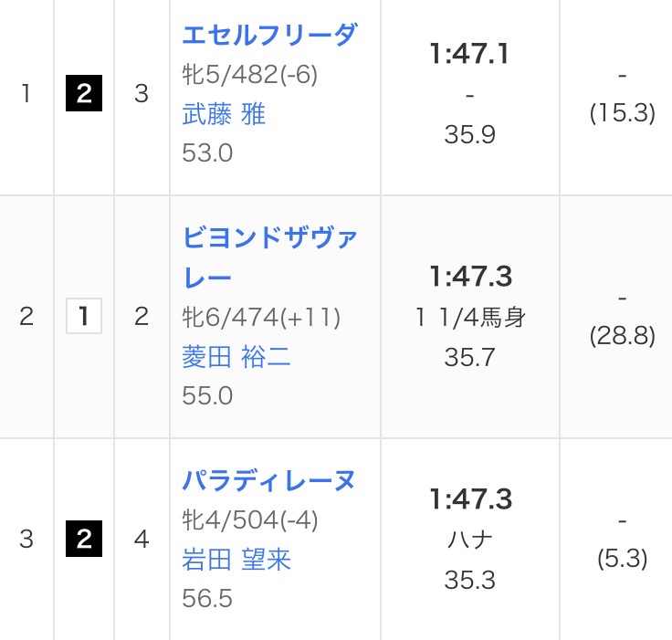
Task: Click the 53.0 carried weight value
Action: [207, 152]
